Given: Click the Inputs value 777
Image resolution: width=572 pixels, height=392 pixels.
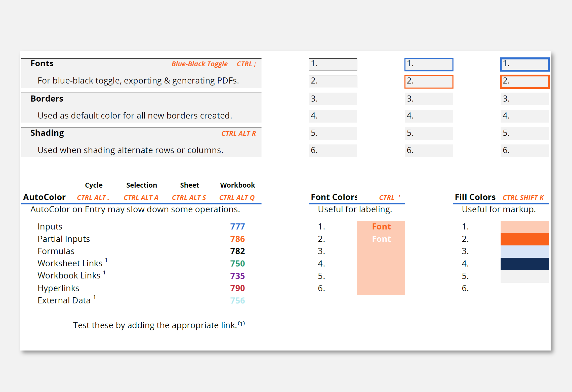Looking at the screenshot, I should (237, 227).
